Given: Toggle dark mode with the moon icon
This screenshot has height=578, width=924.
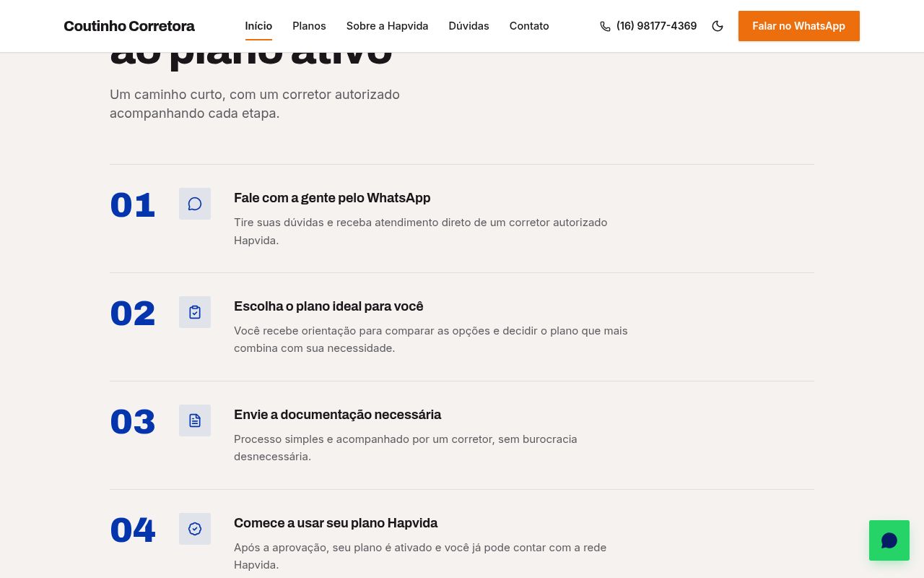Looking at the screenshot, I should point(718,26).
